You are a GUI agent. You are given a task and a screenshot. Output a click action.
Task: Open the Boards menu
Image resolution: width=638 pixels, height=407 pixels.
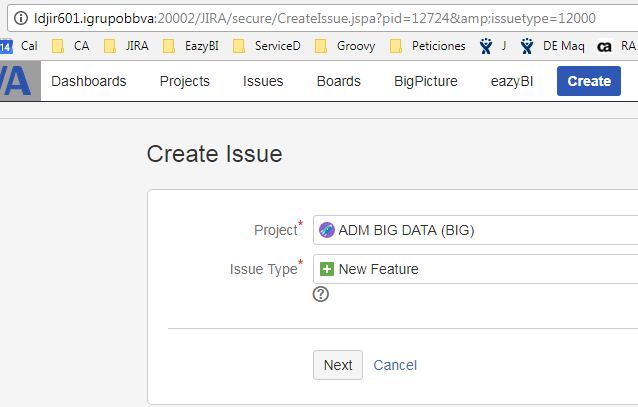point(339,81)
